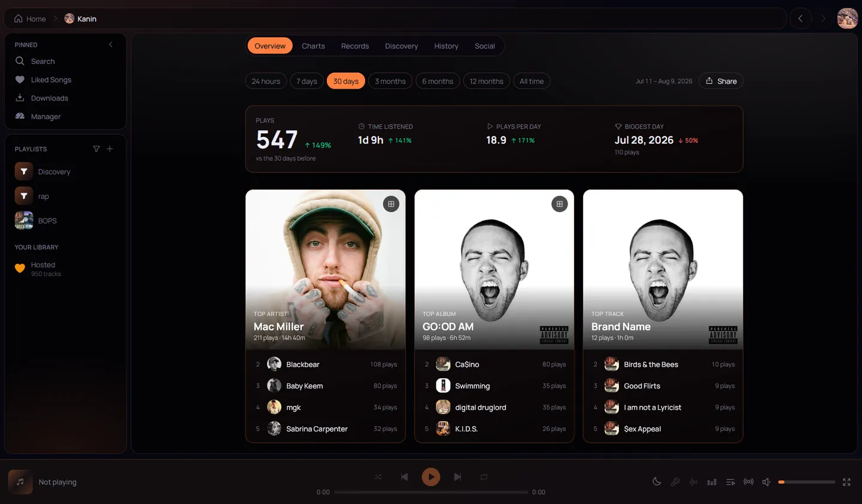
Task: Open the Discovery playlist
Action: [65, 172]
